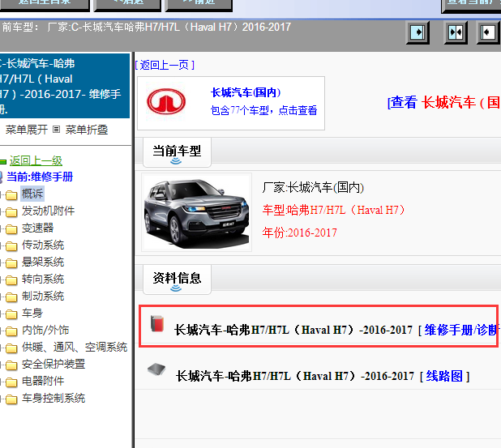This screenshot has height=448, width=501.
Task: Click the 当前:维修手册 heading
Action: pyautogui.click(x=40, y=177)
